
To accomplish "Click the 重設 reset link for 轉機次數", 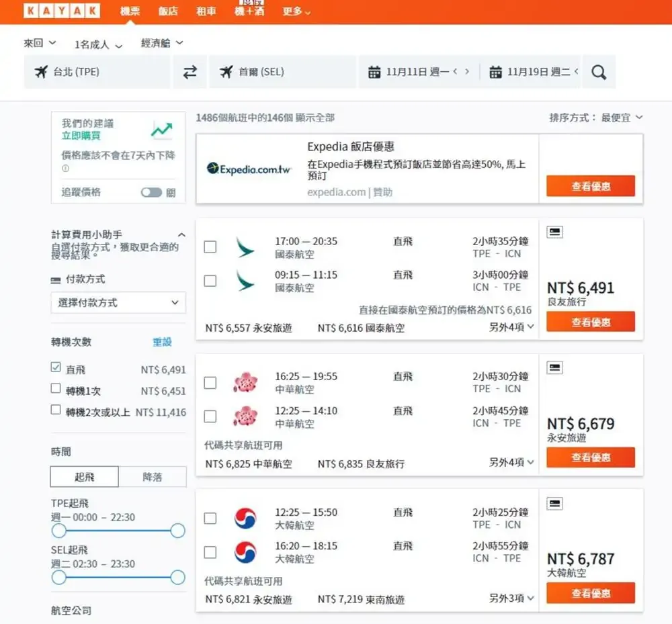I will coord(162,342).
